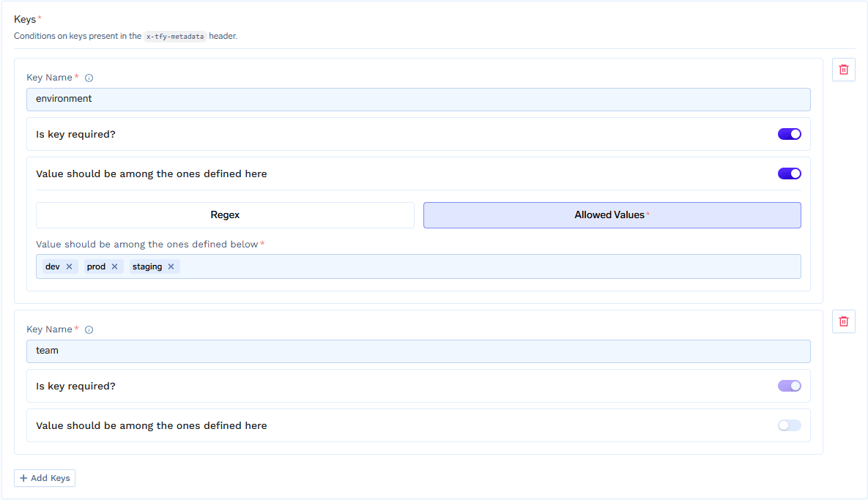Open info tooltip beside team Key Name
The image size is (868, 500).
tap(89, 329)
